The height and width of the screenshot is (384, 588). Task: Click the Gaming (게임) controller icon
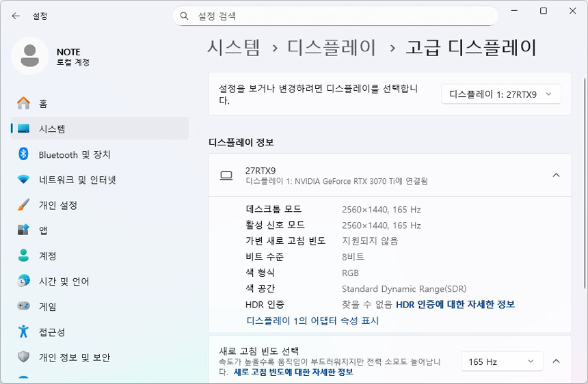pyautogui.click(x=24, y=306)
